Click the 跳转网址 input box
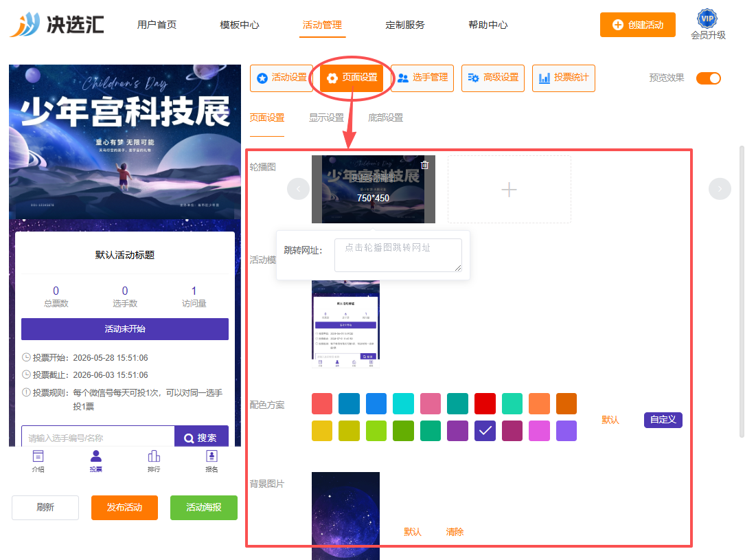This screenshot has width=756, height=560. [x=398, y=255]
